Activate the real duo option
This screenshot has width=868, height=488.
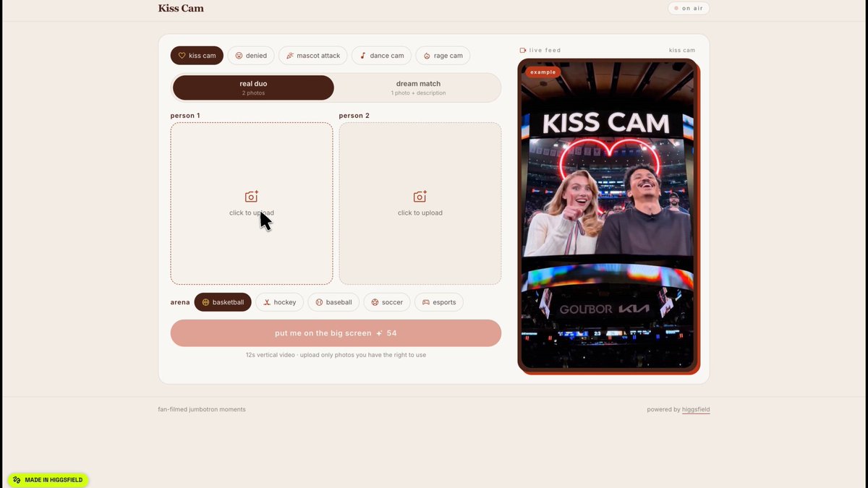click(253, 87)
